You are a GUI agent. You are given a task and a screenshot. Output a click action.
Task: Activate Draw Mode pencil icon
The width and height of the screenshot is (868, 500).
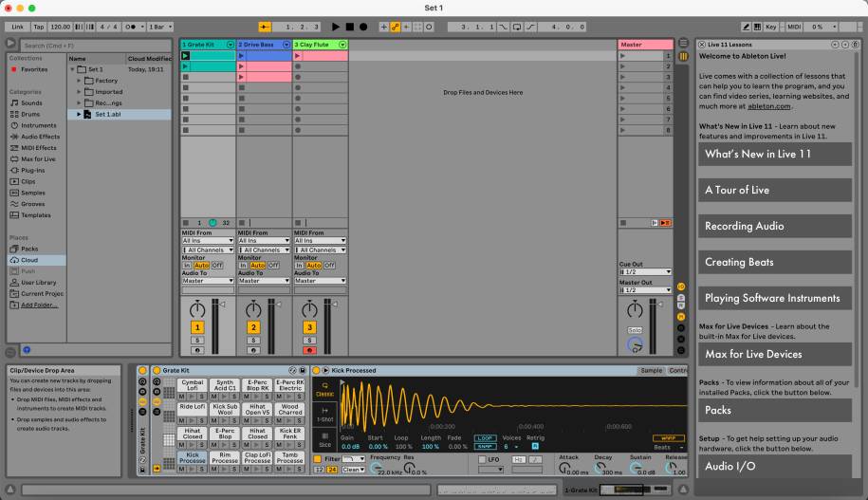(x=746, y=27)
